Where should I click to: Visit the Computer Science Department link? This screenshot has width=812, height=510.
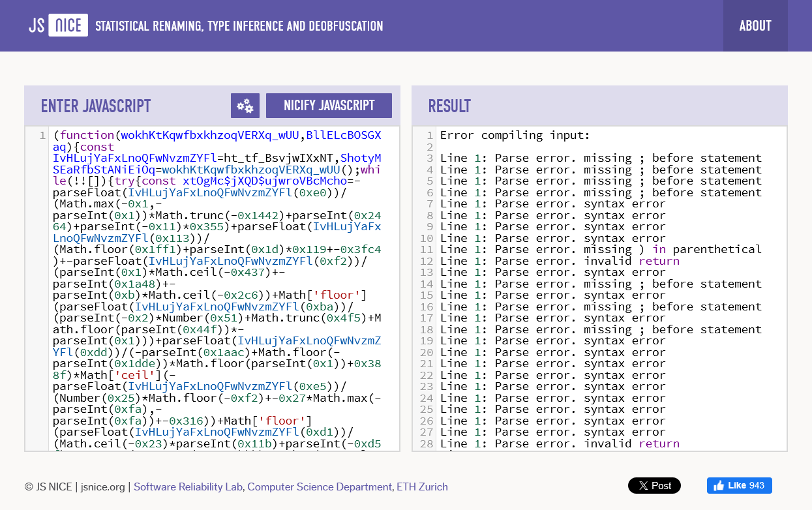tap(320, 487)
